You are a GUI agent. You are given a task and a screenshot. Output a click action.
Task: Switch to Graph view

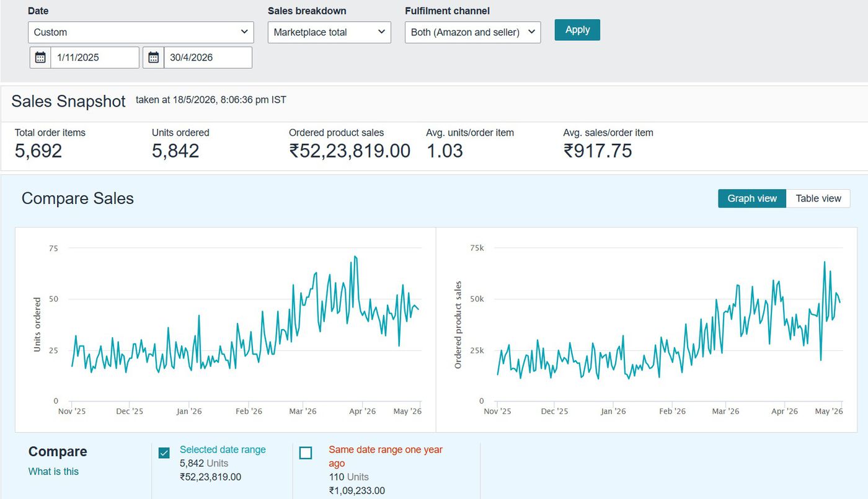click(x=752, y=198)
